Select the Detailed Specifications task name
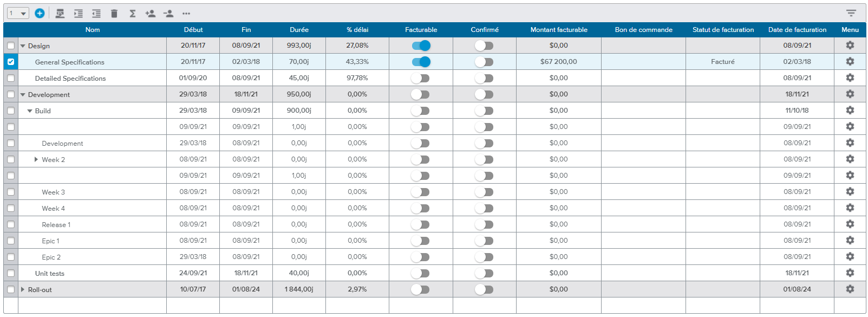The height and width of the screenshot is (317, 868). (70, 79)
